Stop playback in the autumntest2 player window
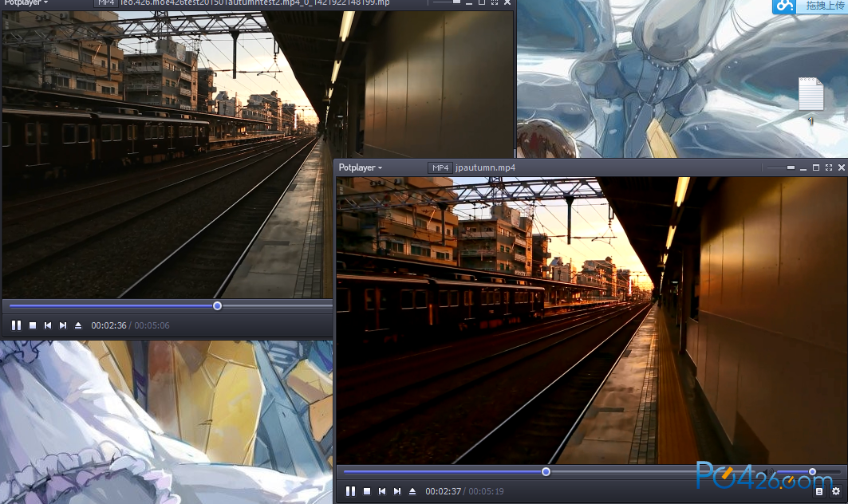The height and width of the screenshot is (504, 848). (x=33, y=325)
